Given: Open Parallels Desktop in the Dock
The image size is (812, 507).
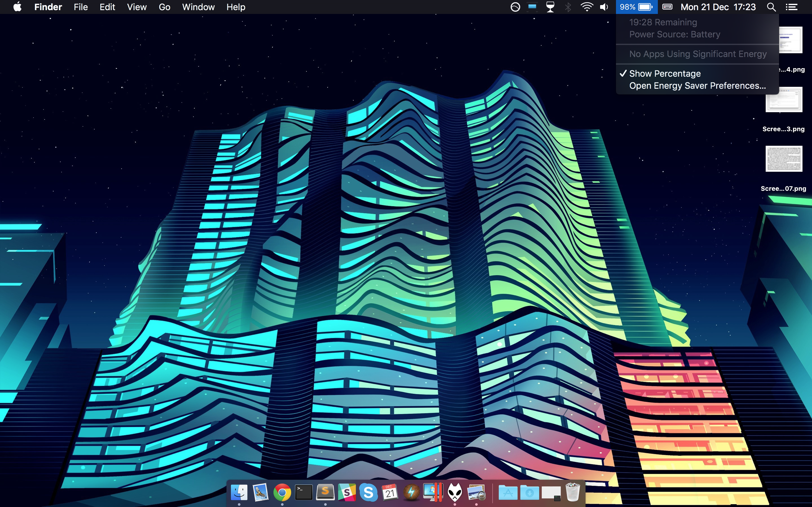Looking at the screenshot, I should 433,492.
